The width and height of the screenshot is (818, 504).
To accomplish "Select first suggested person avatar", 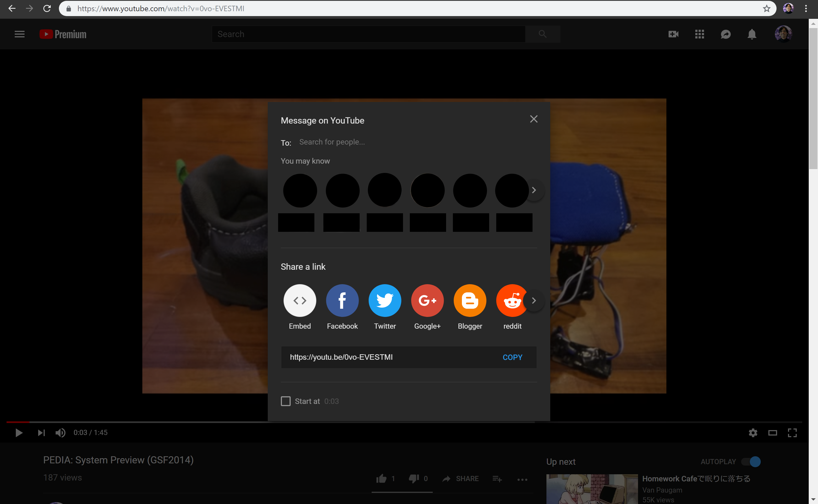I will pos(300,190).
